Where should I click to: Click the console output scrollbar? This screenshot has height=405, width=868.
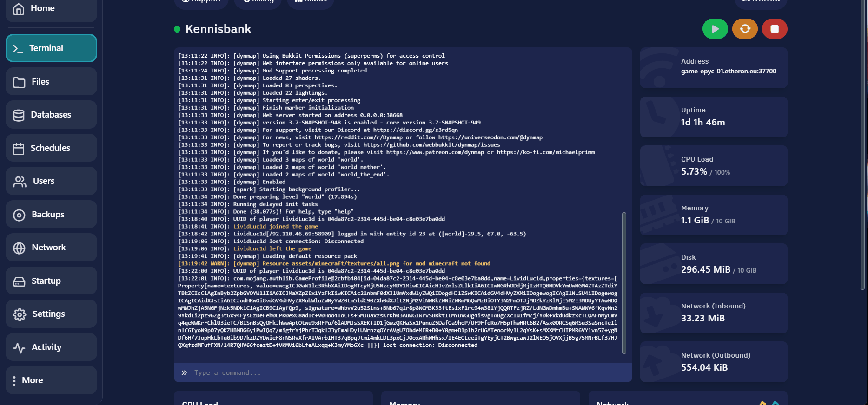click(624, 282)
